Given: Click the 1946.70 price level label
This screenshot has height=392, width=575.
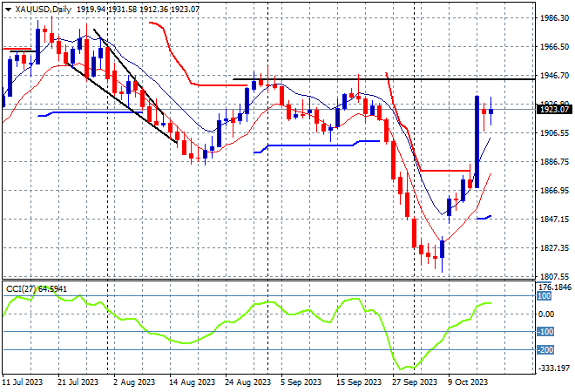Looking at the screenshot, I should click(554, 76).
